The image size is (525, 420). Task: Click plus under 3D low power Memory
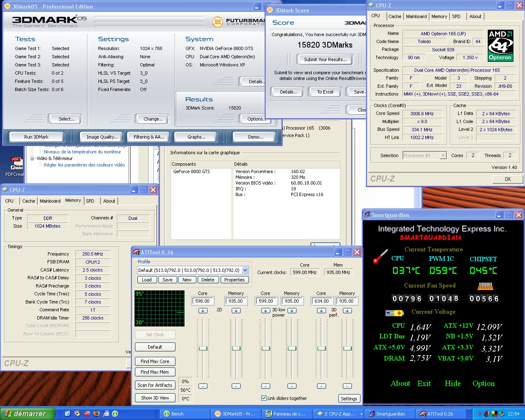tap(292, 311)
